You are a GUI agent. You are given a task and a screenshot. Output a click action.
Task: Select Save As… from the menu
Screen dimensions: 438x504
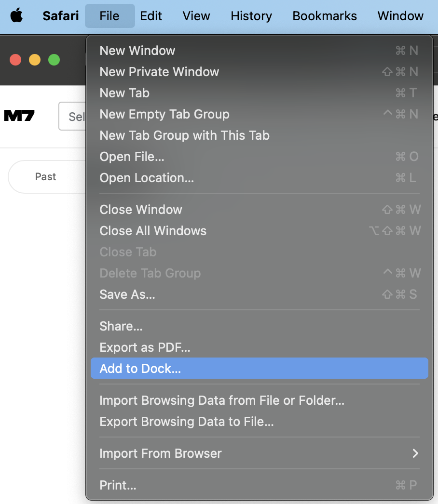127,294
